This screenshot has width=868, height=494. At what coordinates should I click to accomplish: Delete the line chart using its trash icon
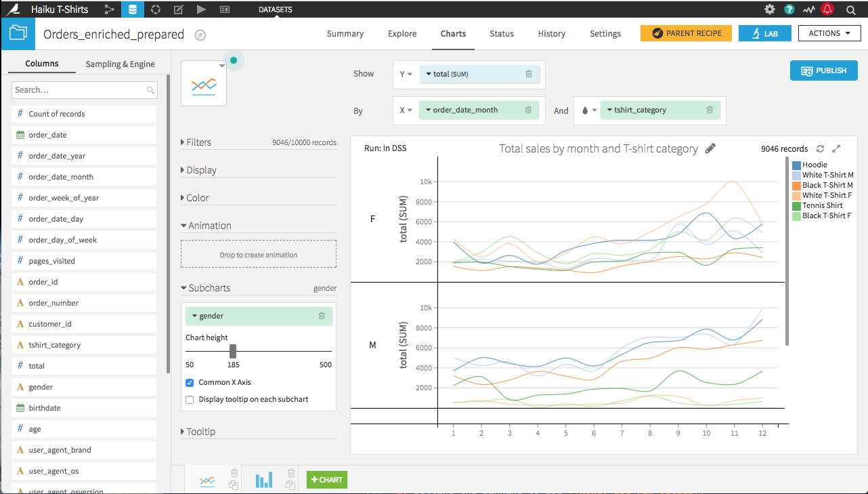tap(234, 474)
